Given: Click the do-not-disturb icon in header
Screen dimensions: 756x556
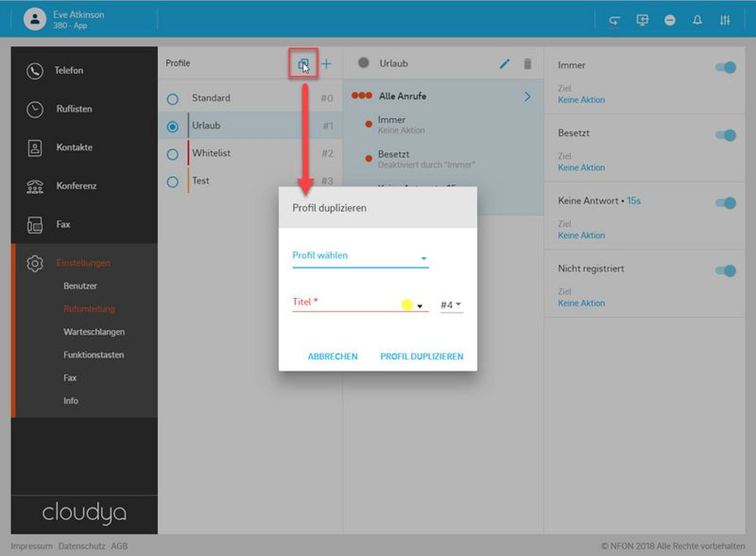Looking at the screenshot, I should pyautogui.click(x=669, y=20).
